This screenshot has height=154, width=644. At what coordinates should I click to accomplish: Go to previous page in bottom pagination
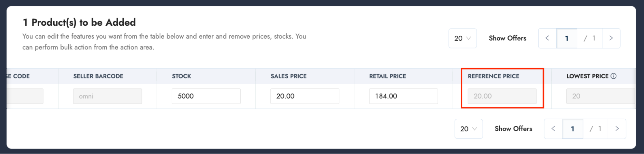coord(553,129)
